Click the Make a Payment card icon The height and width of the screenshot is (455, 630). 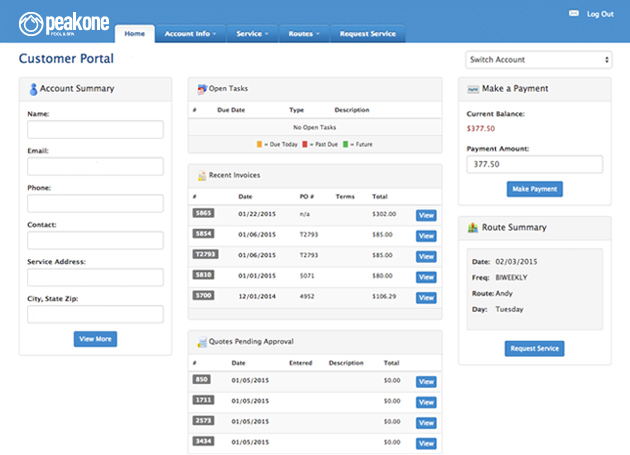click(x=473, y=89)
